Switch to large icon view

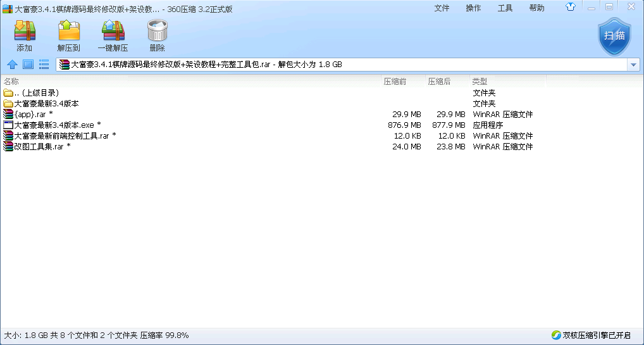click(x=28, y=64)
